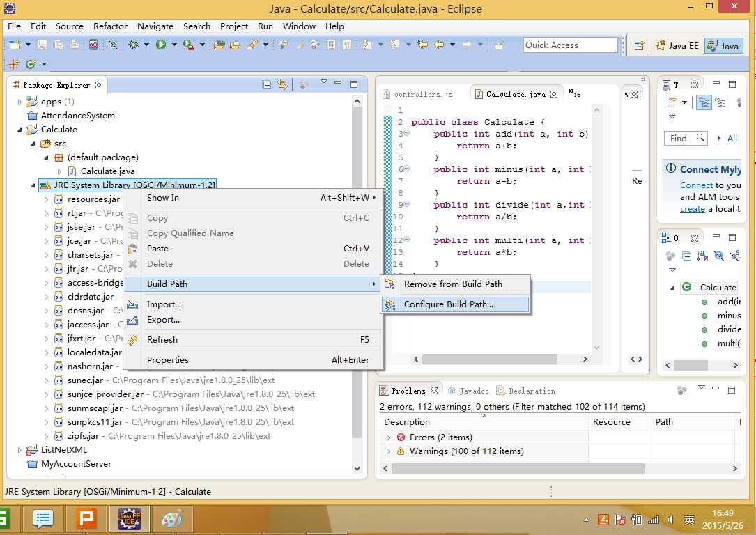
Task: Expand the Warnings group in Problems
Action: [388, 451]
